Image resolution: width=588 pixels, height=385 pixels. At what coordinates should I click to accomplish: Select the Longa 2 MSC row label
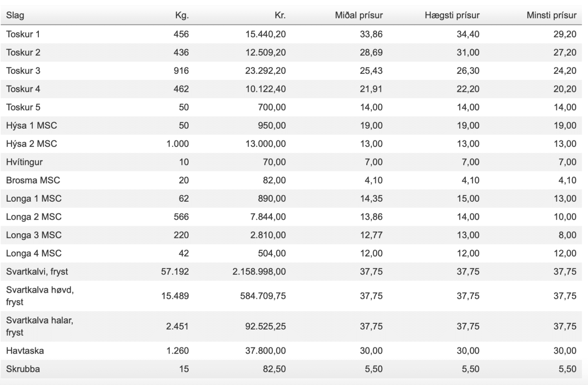(33, 217)
